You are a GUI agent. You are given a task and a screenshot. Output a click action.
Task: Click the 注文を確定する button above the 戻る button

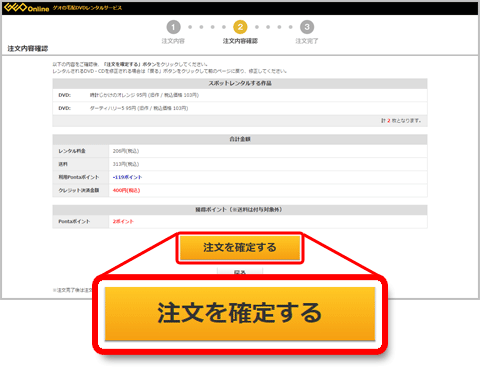(x=240, y=248)
